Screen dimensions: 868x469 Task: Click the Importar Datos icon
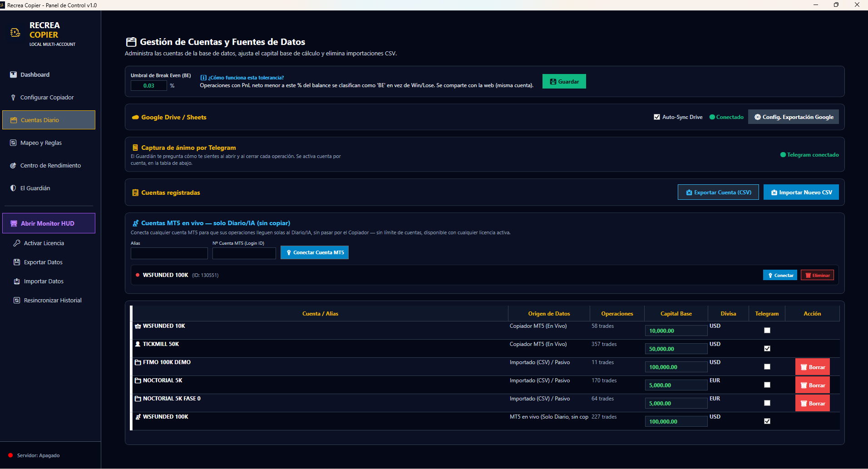[x=17, y=281]
